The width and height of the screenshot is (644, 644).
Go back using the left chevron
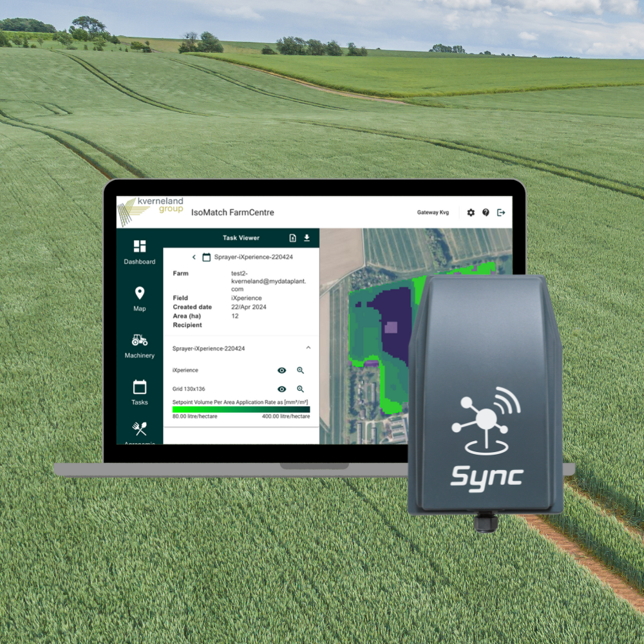[x=194, y=257]
